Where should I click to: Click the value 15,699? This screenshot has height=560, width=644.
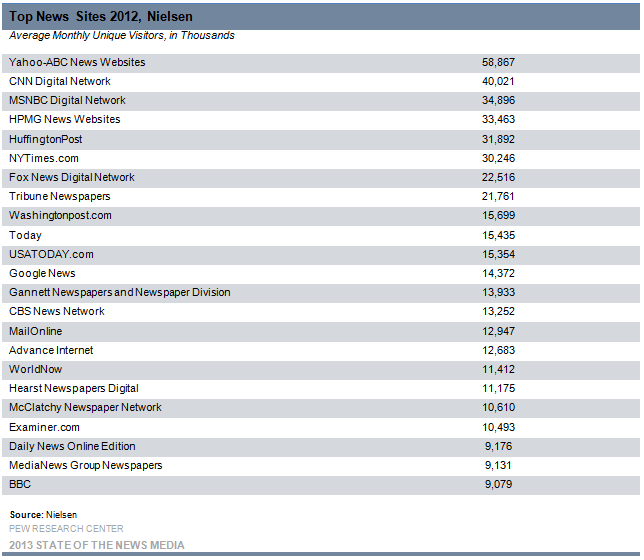tap(498, 215)
